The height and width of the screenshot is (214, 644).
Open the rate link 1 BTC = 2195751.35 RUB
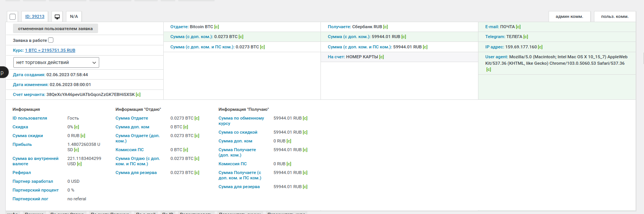(50, 50)
